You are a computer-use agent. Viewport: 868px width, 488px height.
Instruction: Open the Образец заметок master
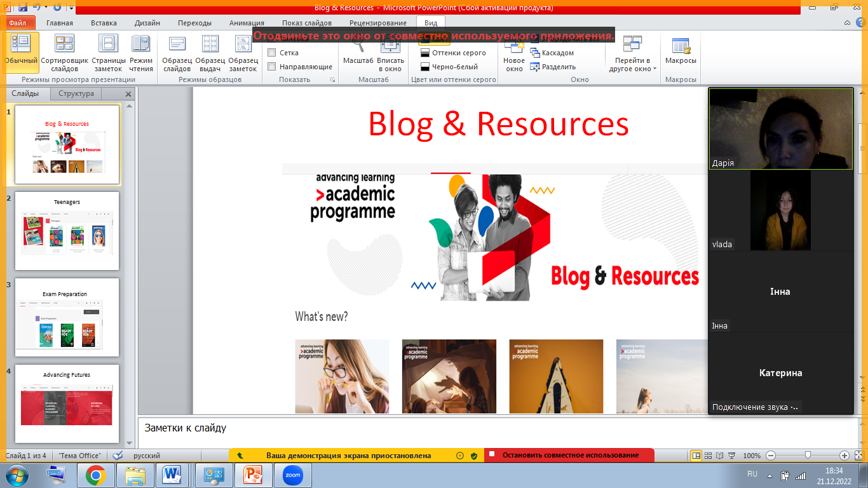point(243,52)
